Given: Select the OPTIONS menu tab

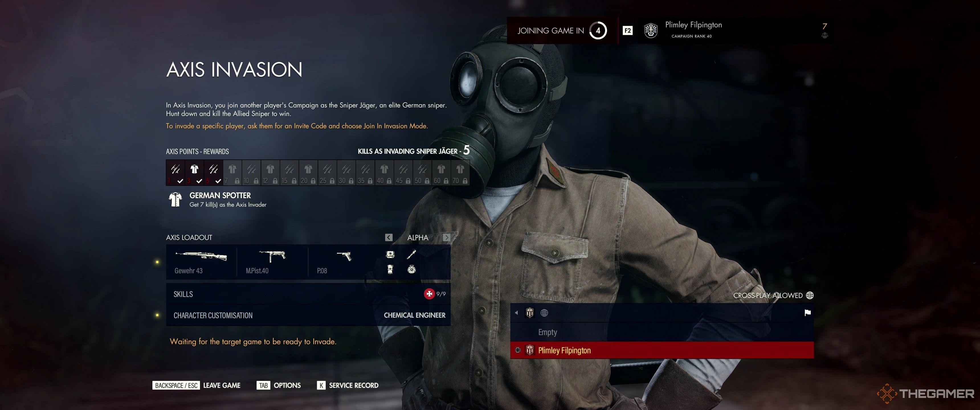Looking at the screenshot, I should click(287, 386).
